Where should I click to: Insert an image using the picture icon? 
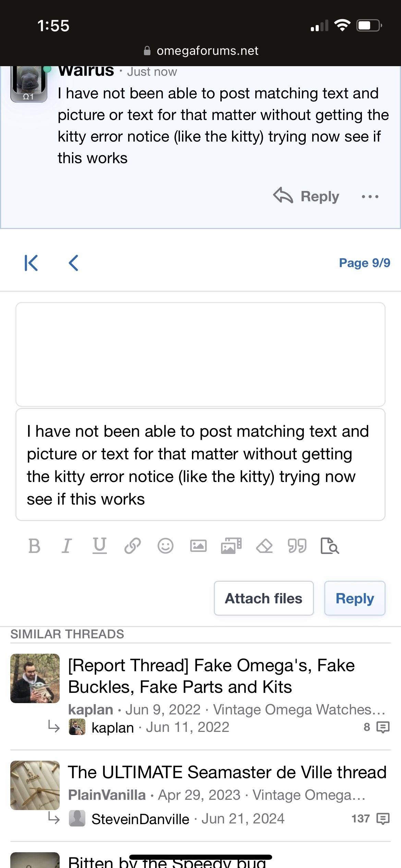tap(198, 546)
